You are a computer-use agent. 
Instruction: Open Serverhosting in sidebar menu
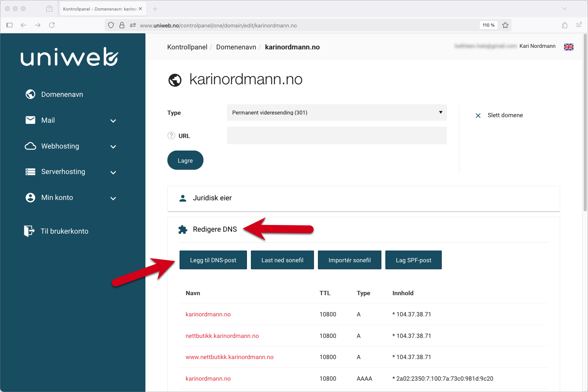[x=63, y=172]
